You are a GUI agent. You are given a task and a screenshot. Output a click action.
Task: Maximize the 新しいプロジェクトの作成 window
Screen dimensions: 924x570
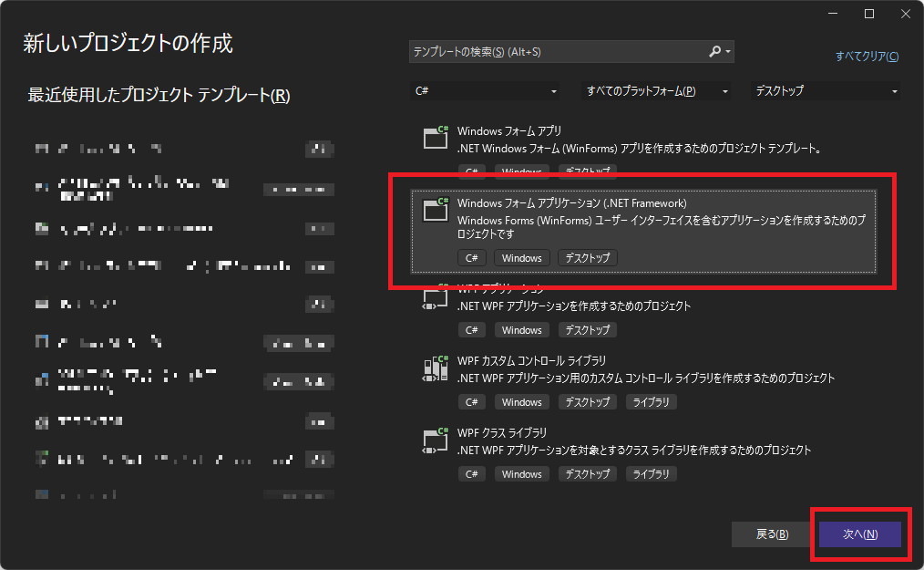pyautogui.click(x=869, y=14)
